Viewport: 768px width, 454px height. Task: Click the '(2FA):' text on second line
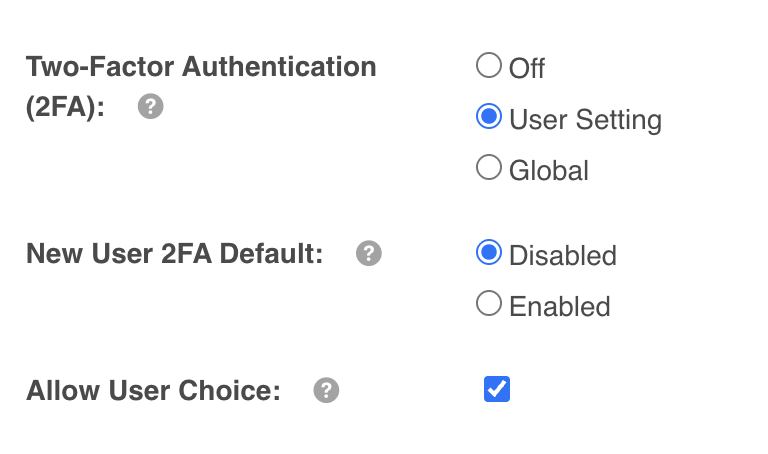tap(66, 107)
